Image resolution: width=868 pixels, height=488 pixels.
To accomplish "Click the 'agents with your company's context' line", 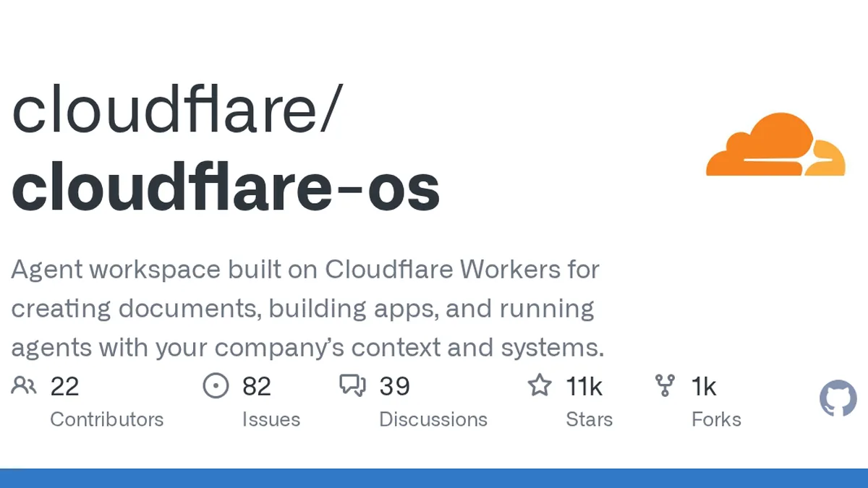I will (307, 348).
